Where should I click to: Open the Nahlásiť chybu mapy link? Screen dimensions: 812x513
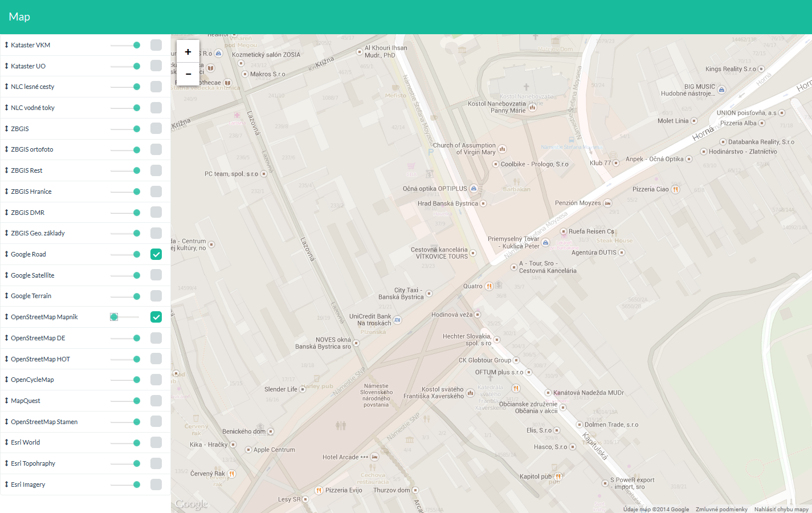781,510
